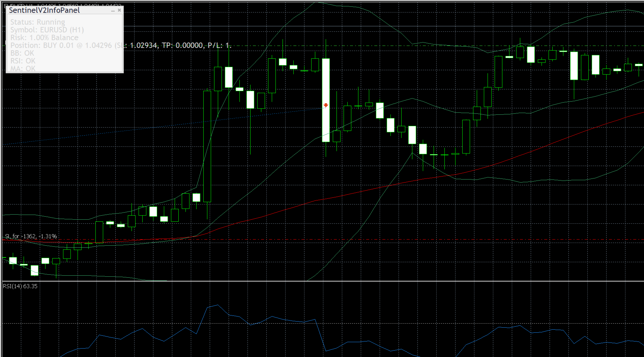
Task: Click the 'BB: OK' status line
Action: click(x=22, y=53)
